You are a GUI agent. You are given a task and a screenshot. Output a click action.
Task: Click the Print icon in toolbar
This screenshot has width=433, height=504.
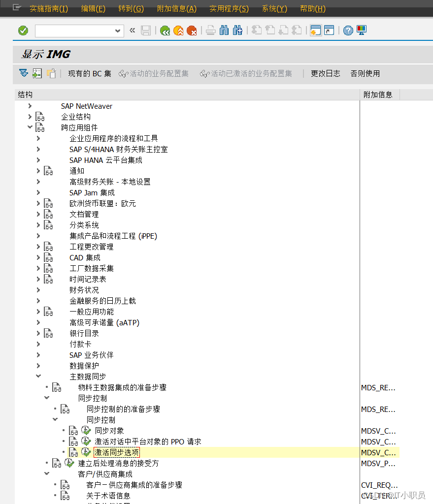click(x=211, y=31)
